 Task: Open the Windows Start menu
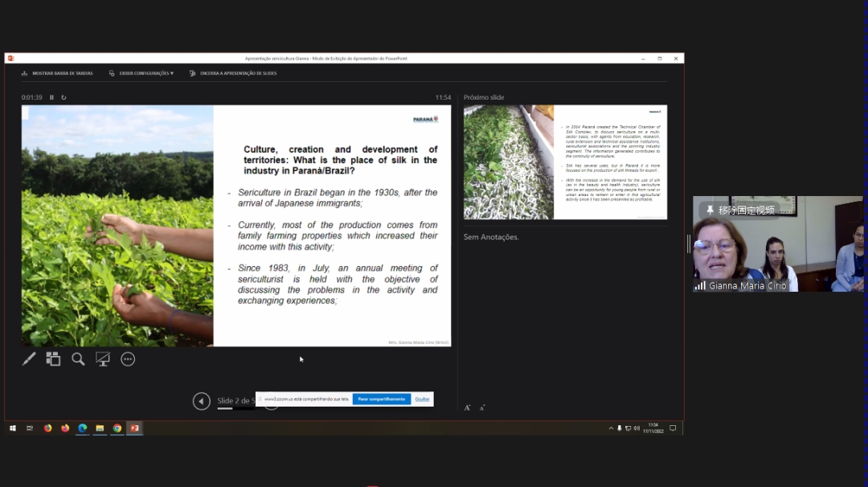pos(13,428)
